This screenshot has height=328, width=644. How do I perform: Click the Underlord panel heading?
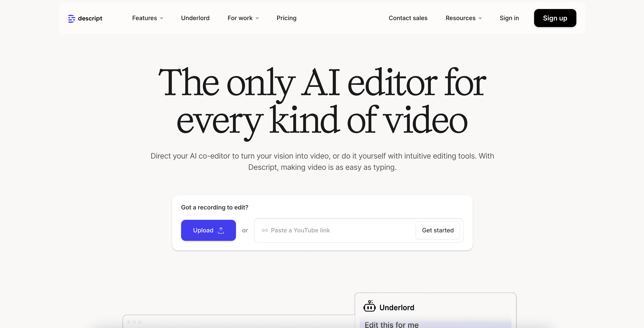397,308
